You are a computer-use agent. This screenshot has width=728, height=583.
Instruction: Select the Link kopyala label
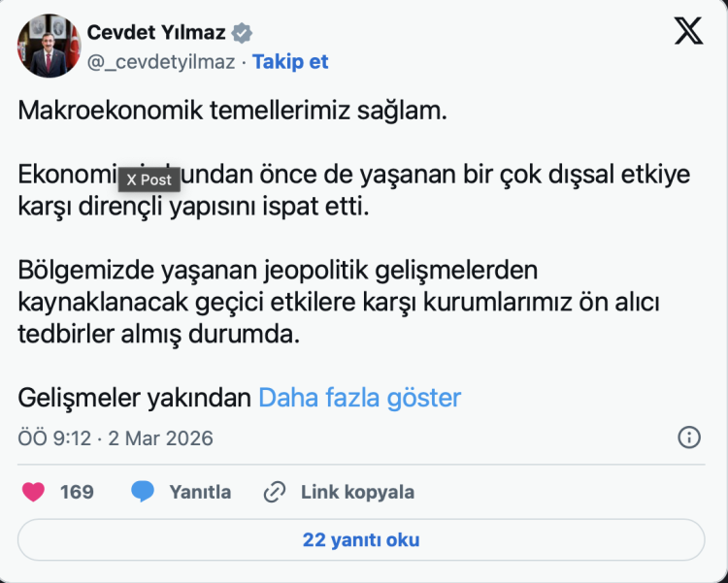[x=357, y=492]
